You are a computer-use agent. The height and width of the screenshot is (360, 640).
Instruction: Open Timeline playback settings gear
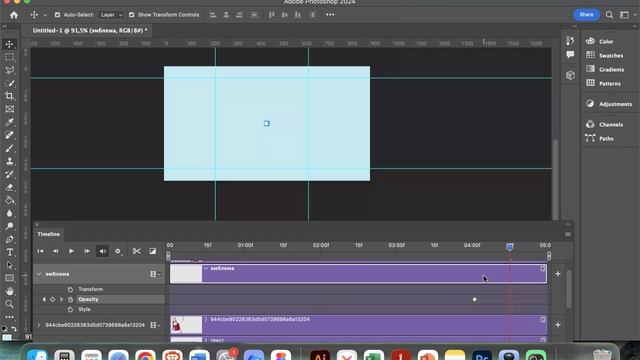[x=118, y=251]
